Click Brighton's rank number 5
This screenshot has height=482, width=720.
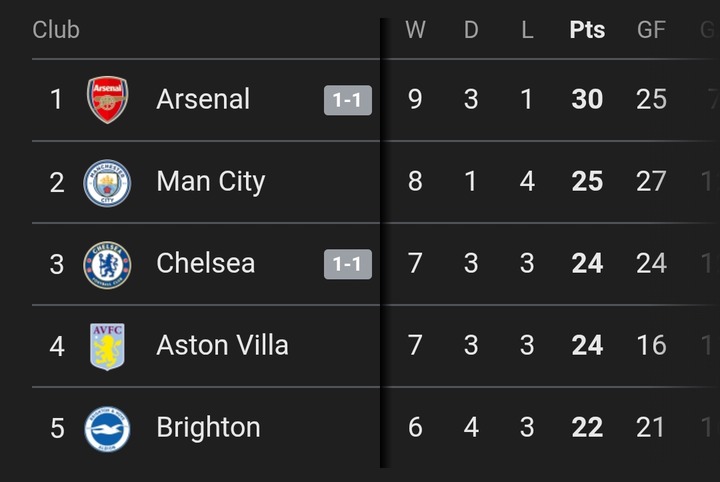tap(57, 428)
